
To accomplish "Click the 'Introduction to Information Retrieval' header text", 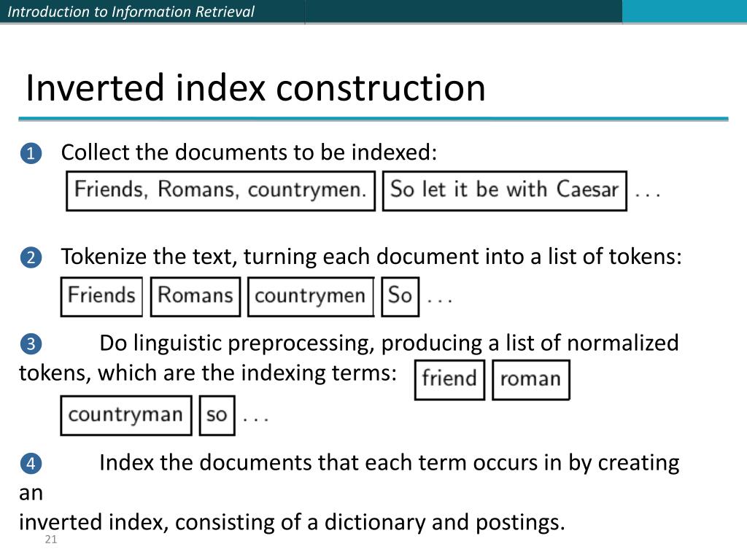I will [x=131, y=12].
